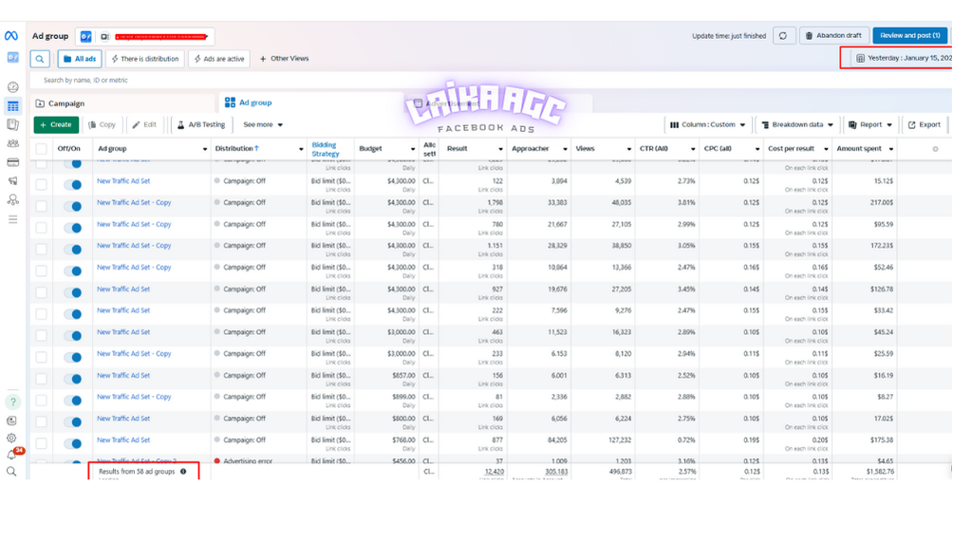Click the partner people icon in sidebar
The height and width of the screenshot is (560, 953).
tap(12, 199)
